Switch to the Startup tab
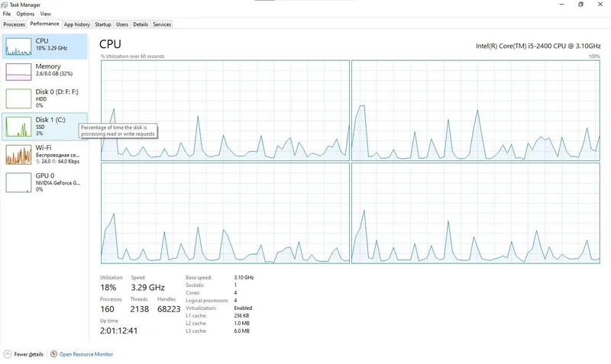Screen dimensions: 611x364 click(x=103, y=24)
